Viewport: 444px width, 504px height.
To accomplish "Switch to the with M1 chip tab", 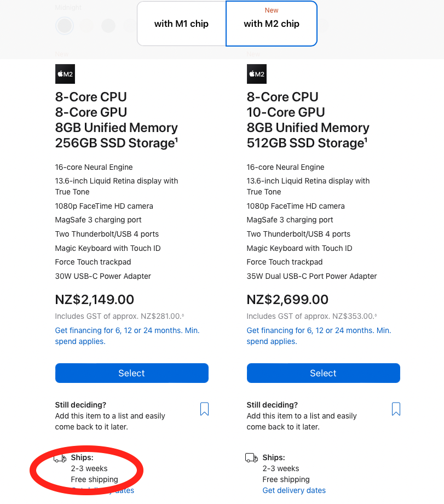I will click(x=182, y=24).
